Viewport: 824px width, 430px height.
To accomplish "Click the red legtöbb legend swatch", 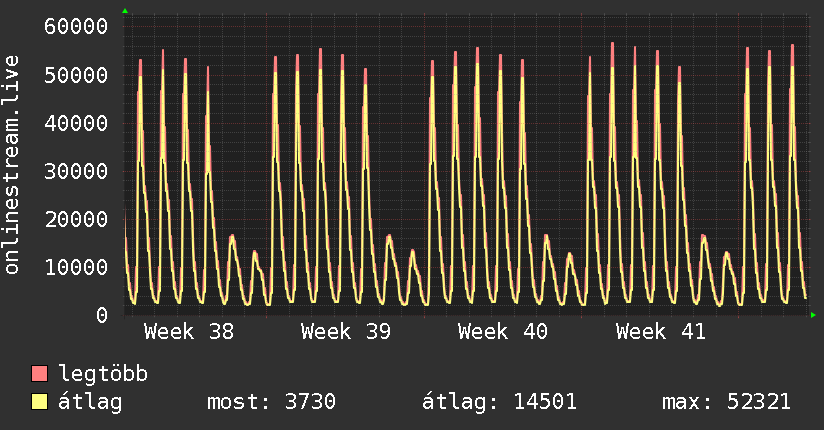I will pos(39,374).
